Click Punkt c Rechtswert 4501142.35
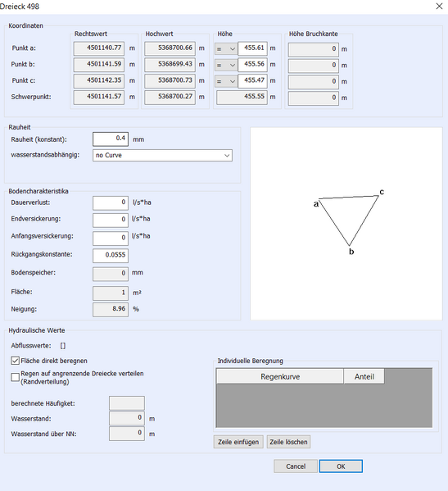The width and height of the screenshot is (448, 491). pos(99,81)
